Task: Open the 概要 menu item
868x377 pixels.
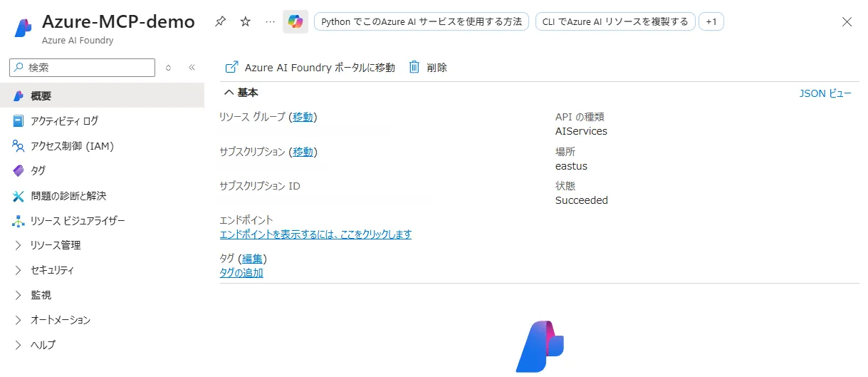Action: point(102,96)
